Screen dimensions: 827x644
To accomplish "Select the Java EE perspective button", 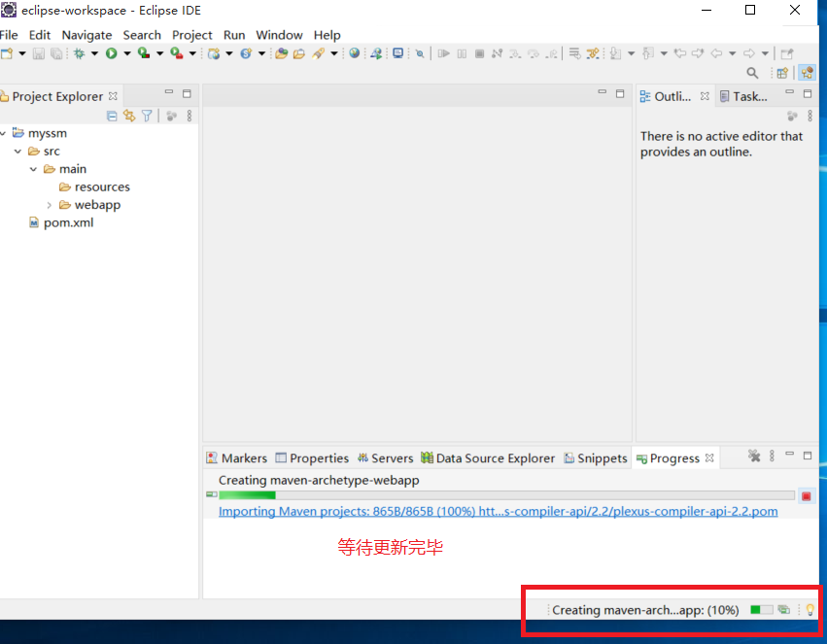I will click(807, 73).
